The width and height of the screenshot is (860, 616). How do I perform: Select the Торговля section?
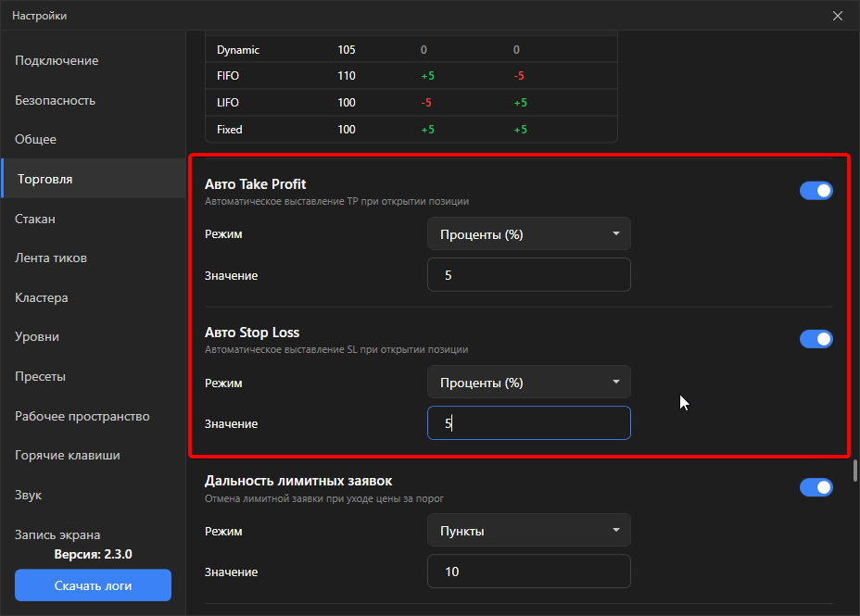click(x=94, y=179)
